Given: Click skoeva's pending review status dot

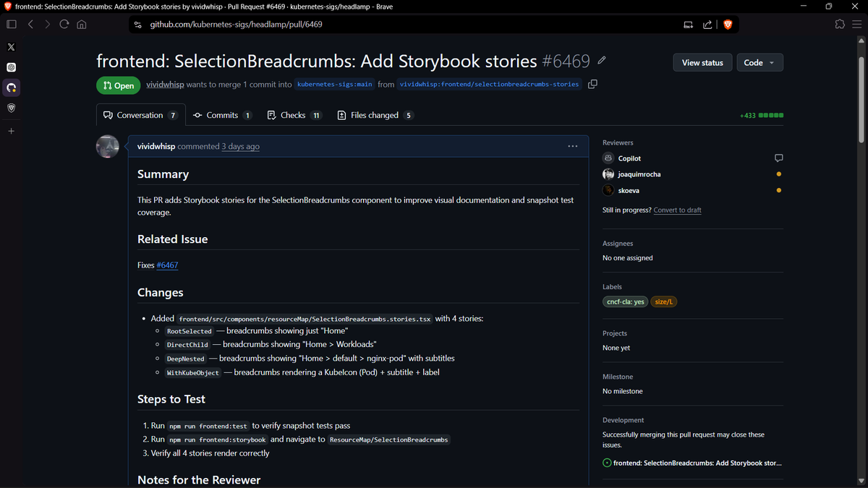Looking at the screenshot, I should coord(778,190).
